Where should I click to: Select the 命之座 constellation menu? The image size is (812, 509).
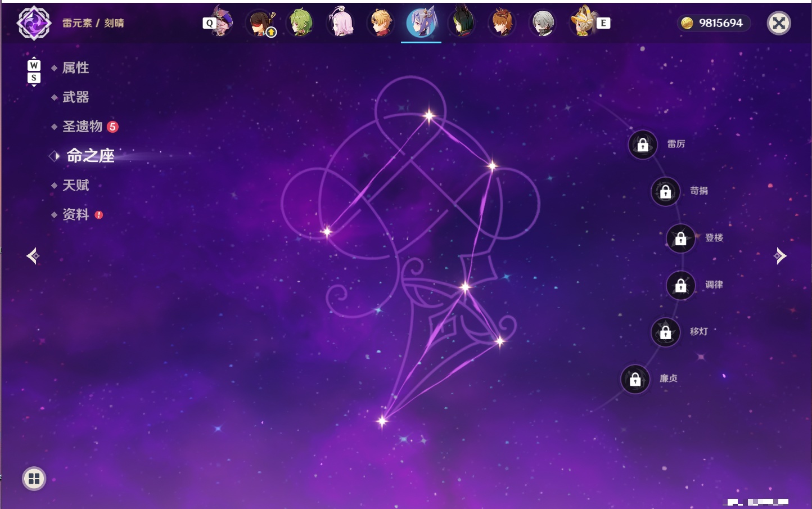(x=90, y=156)
